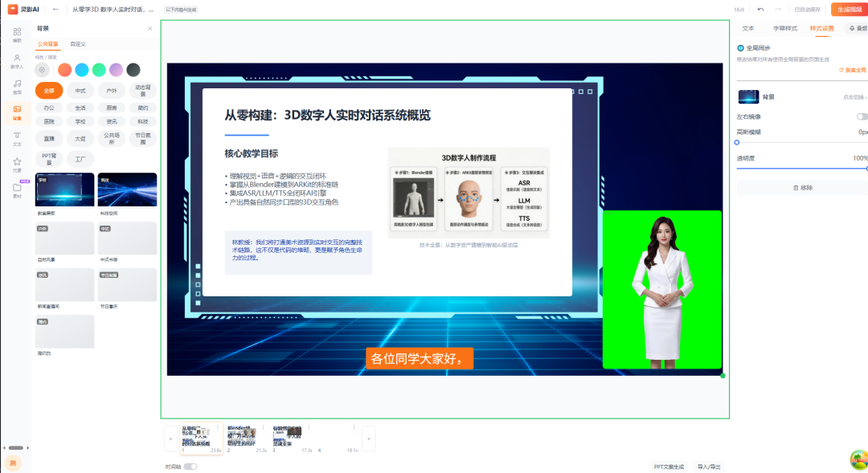The height and width of the screenshot is (473, 868).
Task: Open the 文本 text sidebar tool
Action: click(17, 138)
